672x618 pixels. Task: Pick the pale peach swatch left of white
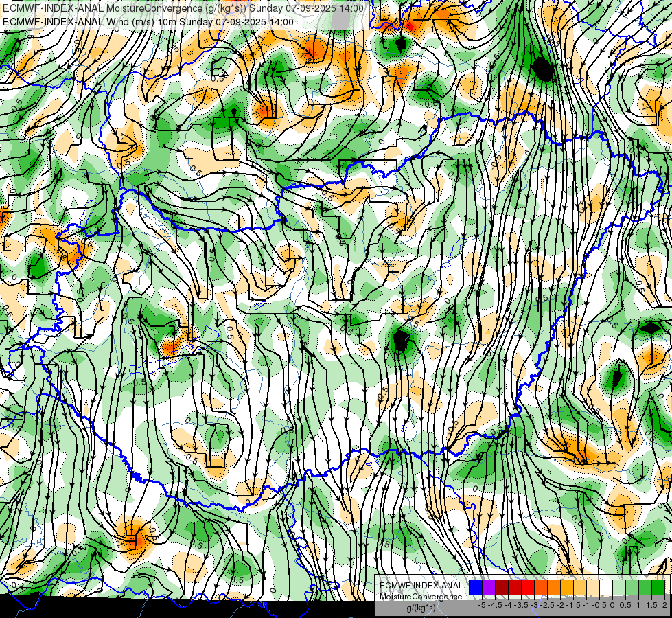click(x=593, y=588)
